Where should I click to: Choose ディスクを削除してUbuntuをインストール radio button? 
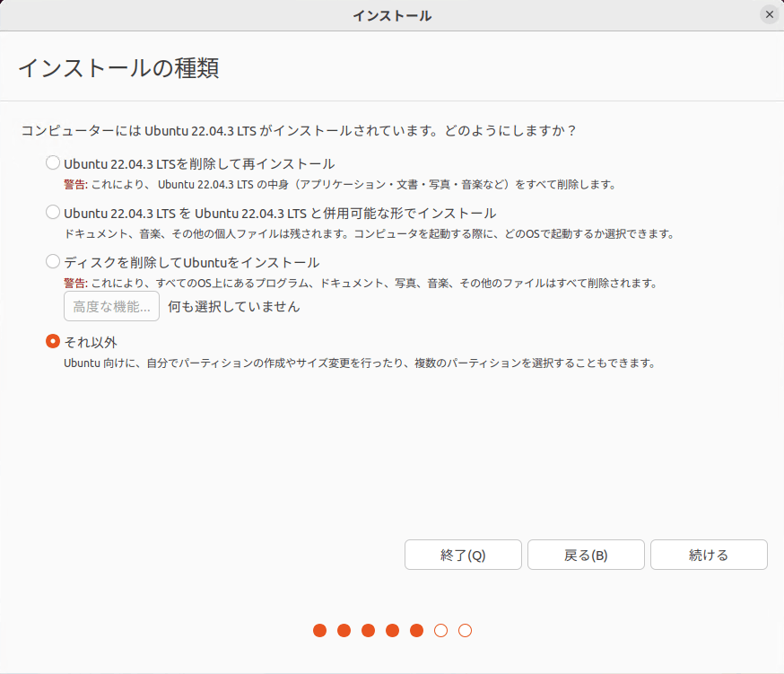(53, 261)
